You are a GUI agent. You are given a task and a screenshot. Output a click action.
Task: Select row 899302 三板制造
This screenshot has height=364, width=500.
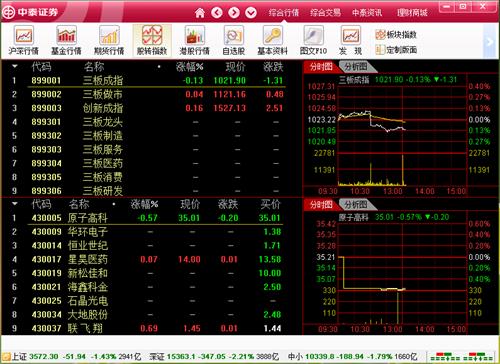click(x=148, y=136)
